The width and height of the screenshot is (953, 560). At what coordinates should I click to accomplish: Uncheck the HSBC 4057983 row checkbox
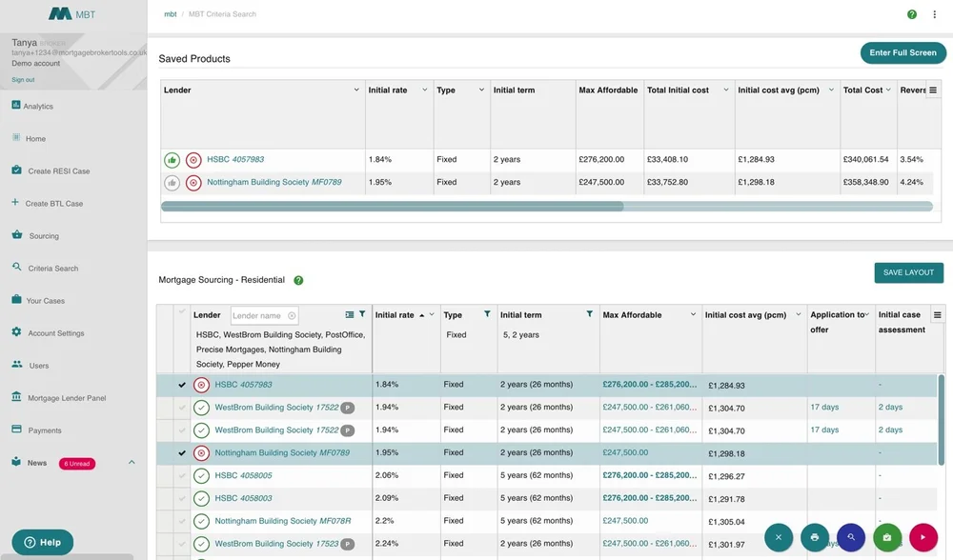point(182,385)
